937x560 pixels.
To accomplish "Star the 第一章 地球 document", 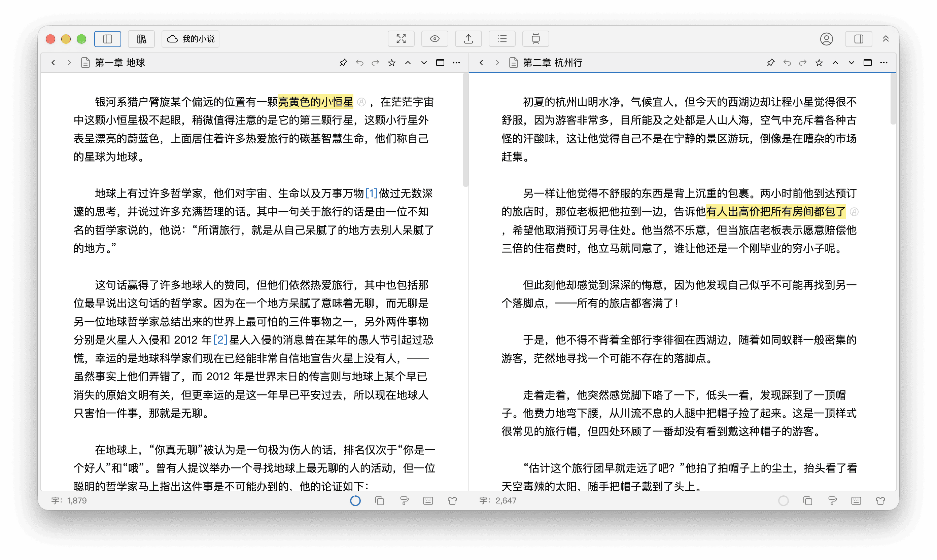I will 392,63.
